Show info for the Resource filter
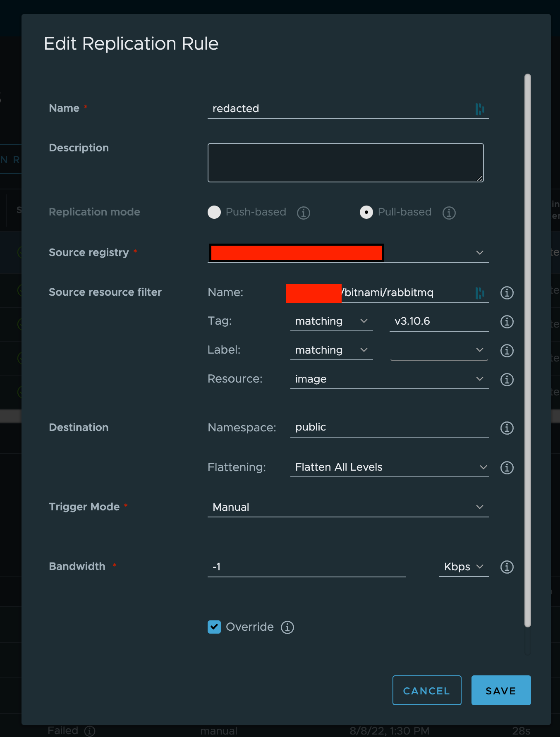The height and width of the screenshot is (737, 560). [507, 380]
